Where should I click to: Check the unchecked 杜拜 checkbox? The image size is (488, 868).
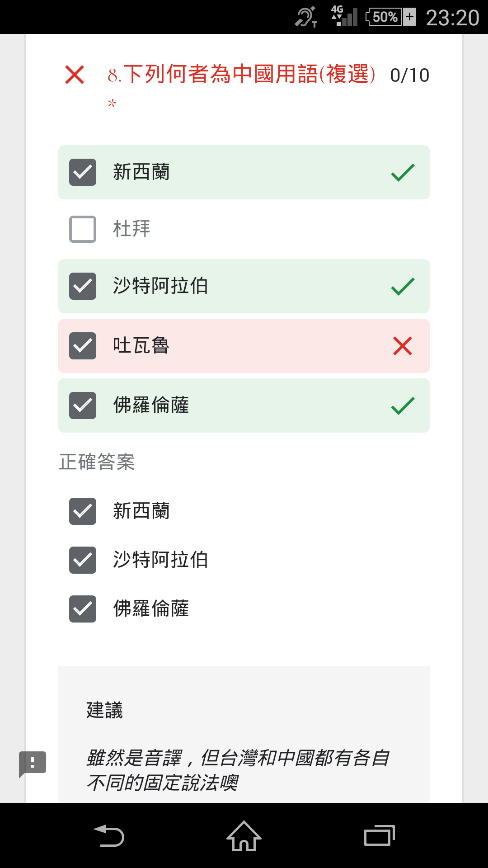[x=83, y=229]
